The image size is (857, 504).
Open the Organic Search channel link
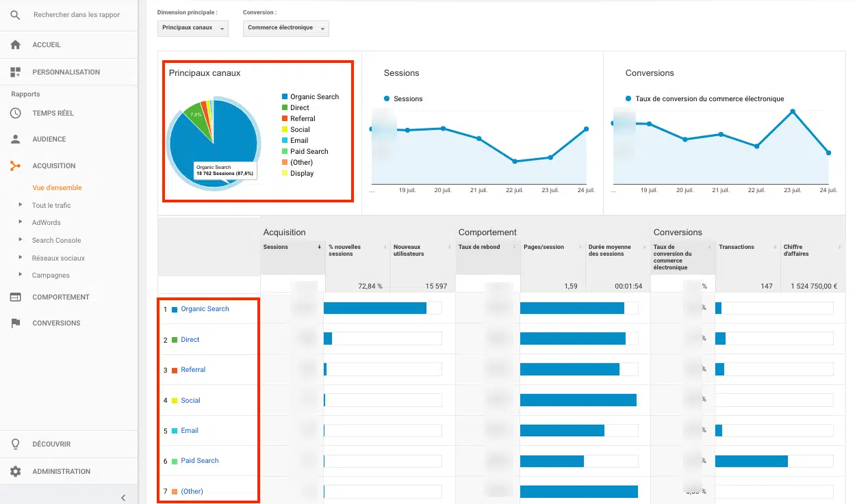pos(205,309)
